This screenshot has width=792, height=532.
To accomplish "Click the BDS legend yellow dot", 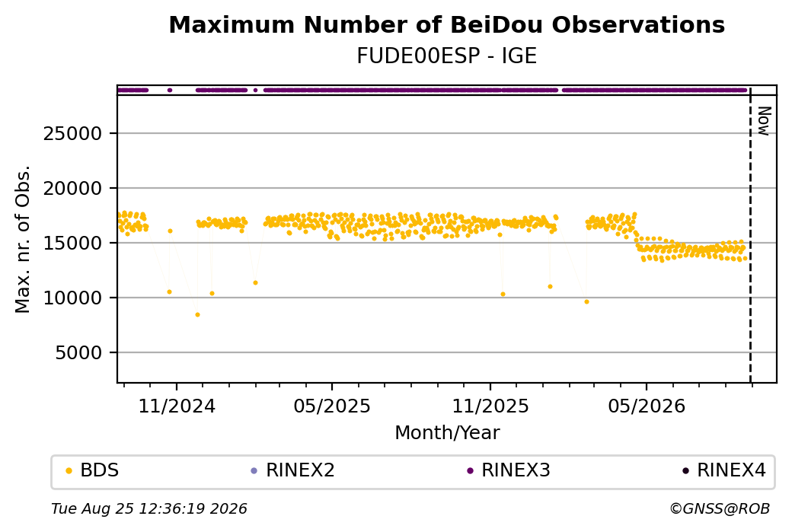I will [69, 471].
